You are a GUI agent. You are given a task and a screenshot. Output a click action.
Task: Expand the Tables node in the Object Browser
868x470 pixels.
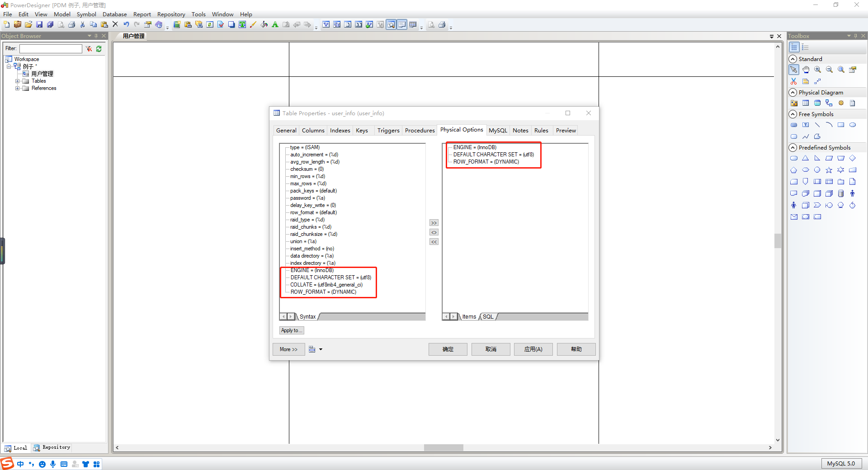pyautogui.click(x=18, y=81)
